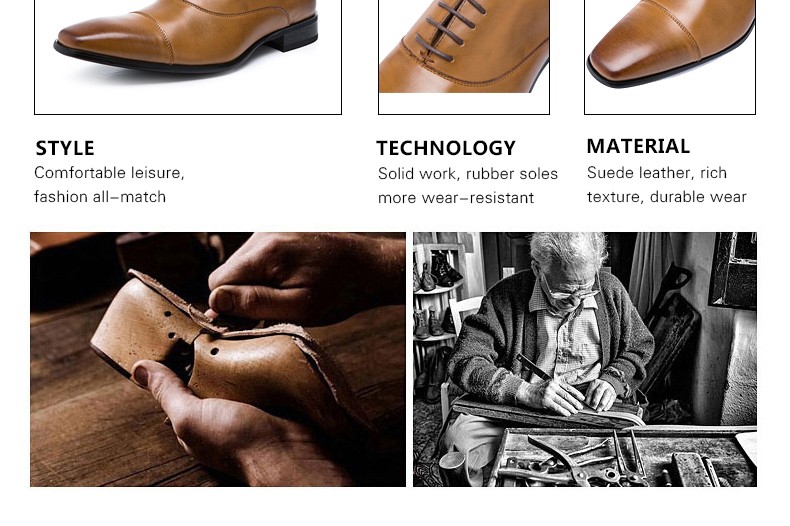
Task: Click the 'Suede leather, rich' text
Action: pyautogui.click(x=656, y=173)
